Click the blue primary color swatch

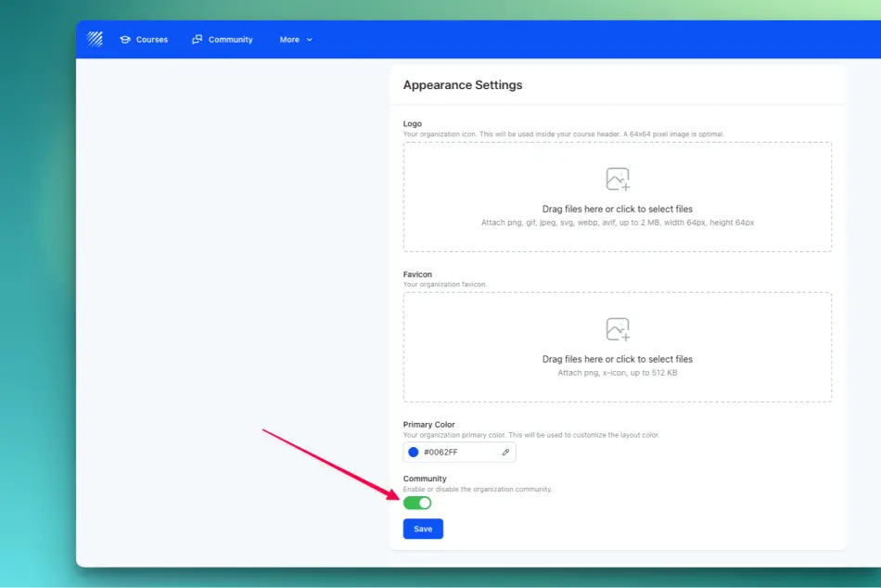click(x=414, y=452)
